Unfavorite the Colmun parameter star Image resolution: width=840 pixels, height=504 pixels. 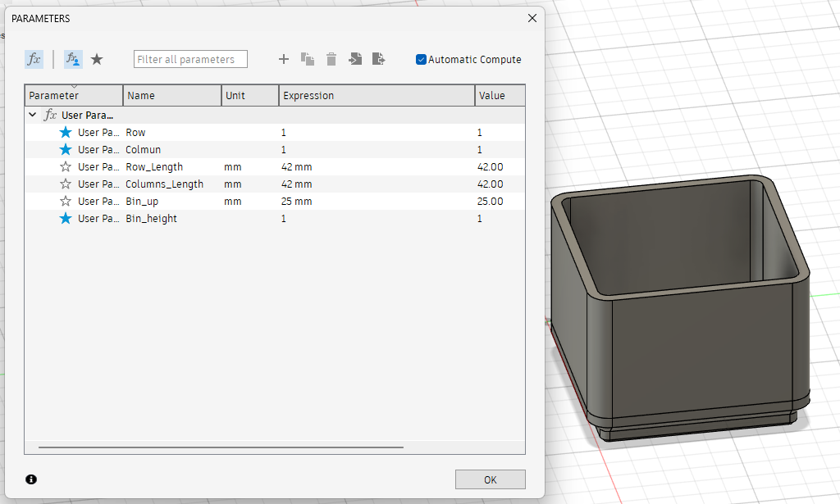[x=66, y=149]
